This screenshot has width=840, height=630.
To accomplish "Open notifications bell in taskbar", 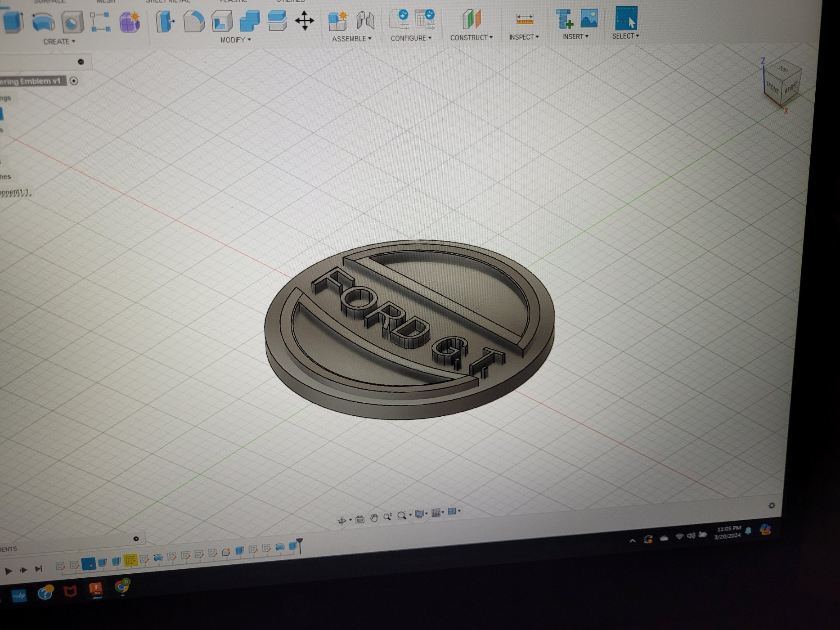I will [x=748, y=531].
